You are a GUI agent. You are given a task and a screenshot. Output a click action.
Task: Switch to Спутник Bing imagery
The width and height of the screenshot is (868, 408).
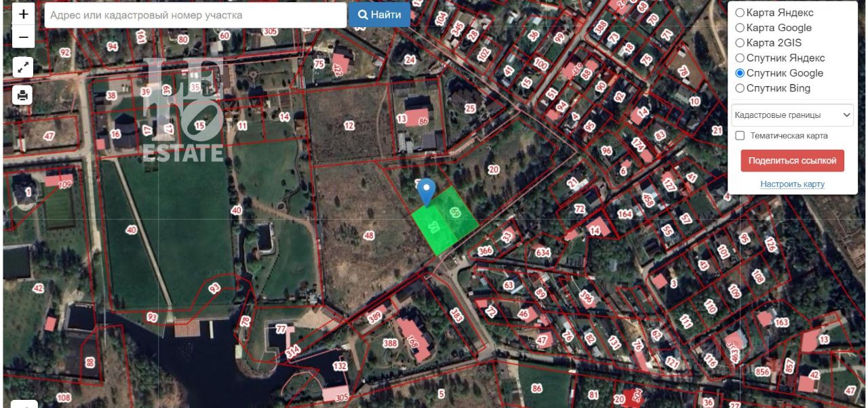click(740, 88)
